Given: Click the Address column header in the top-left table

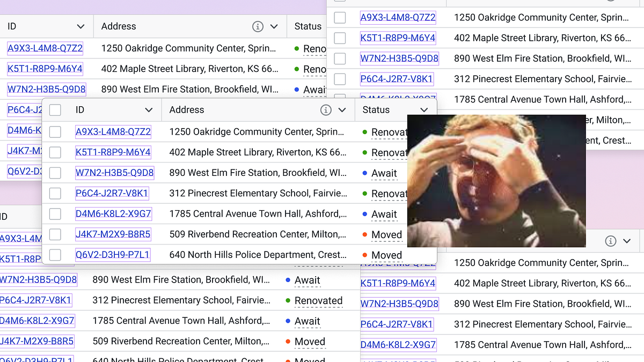Looking at the screenshot, I should 119,26.
